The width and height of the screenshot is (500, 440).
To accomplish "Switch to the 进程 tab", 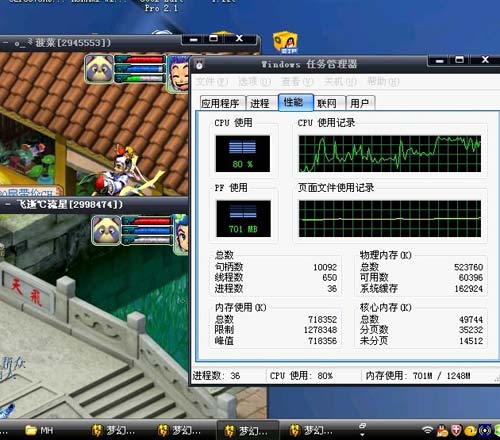I will tap(261, 103).
